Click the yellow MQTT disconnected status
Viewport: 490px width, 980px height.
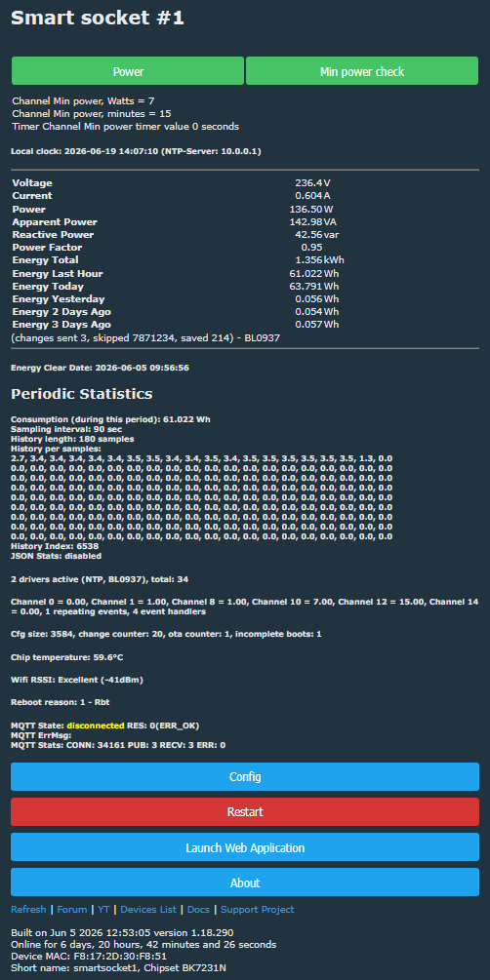click(x=96, y=725)
